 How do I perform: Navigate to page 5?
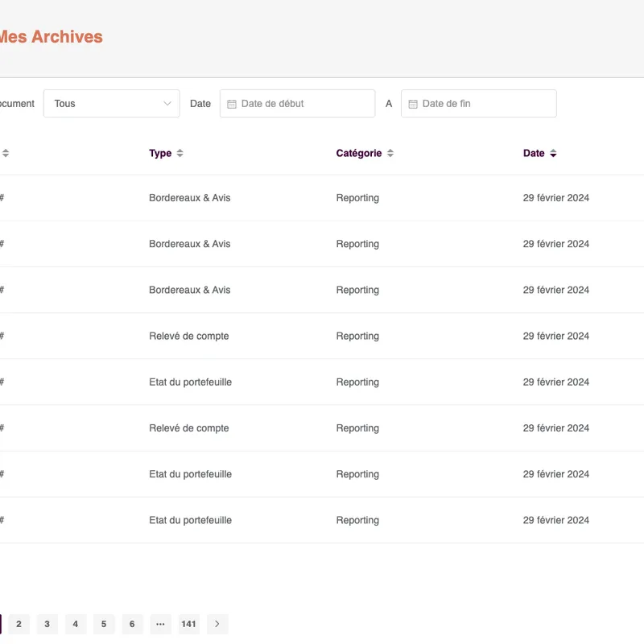coord(103,624)
